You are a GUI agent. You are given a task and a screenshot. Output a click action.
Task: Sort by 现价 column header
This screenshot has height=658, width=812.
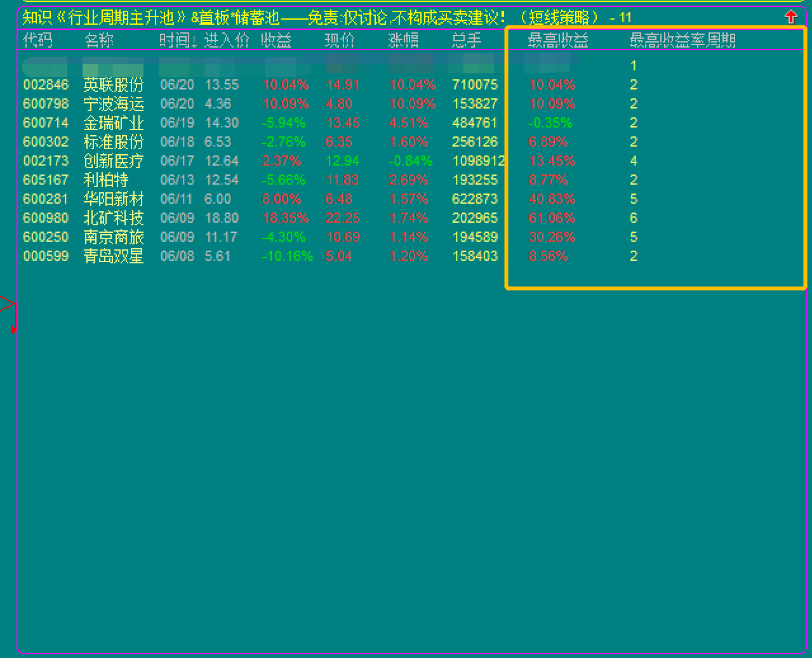pos(340,41)
